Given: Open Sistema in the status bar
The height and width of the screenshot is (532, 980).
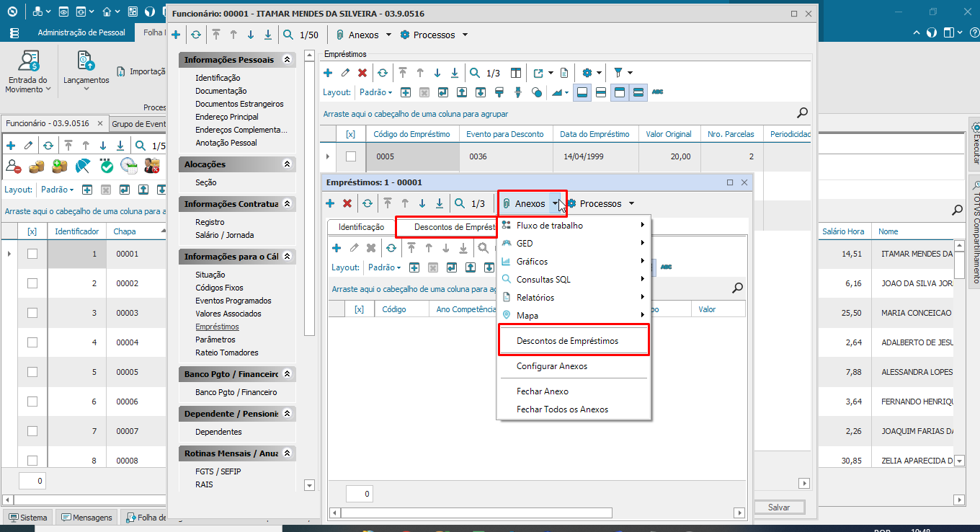Looking at the screenshot, I should 28,518.
